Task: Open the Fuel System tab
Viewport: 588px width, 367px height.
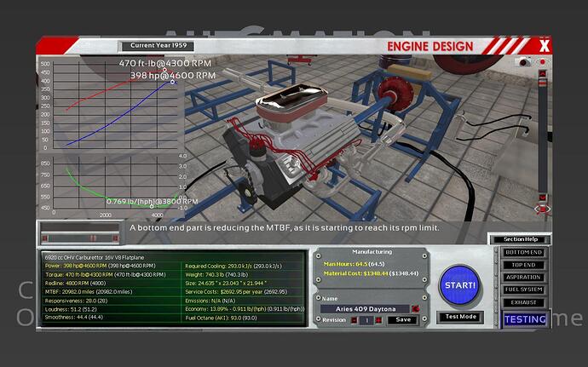Action: click(x=523, y=290)
